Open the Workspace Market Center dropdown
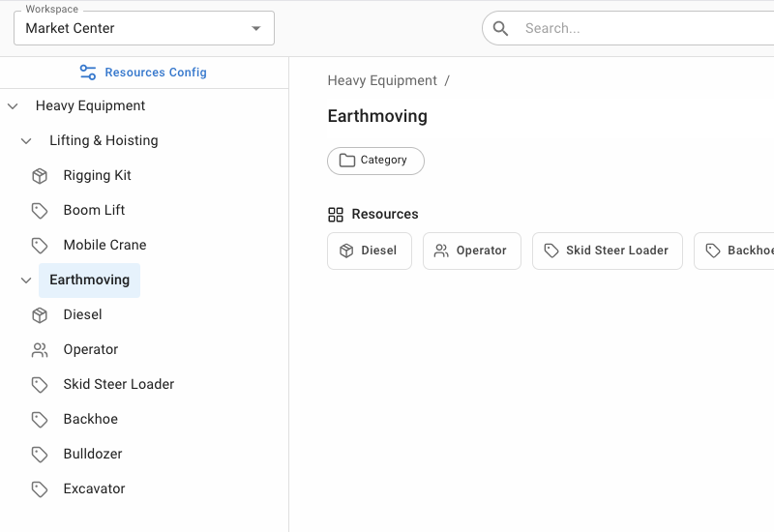Screen dimensions: 774x532 coord(144,28)
